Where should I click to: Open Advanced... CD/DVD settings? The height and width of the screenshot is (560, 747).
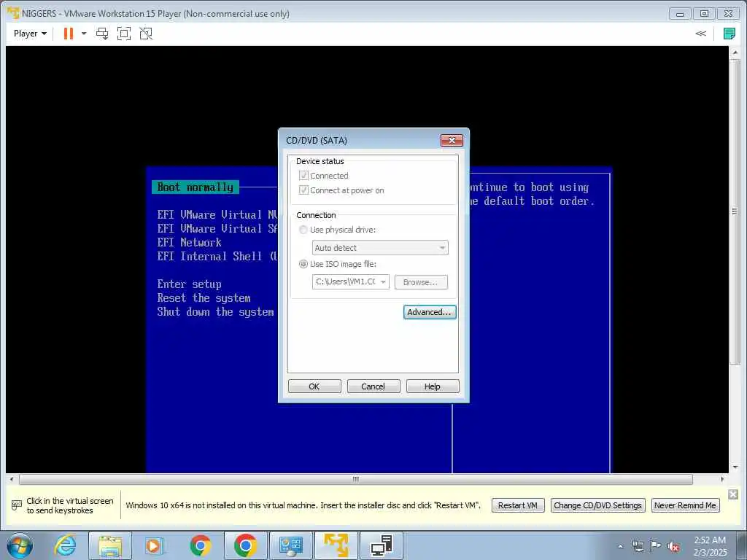pyautogui.click(x=429, y=312)
